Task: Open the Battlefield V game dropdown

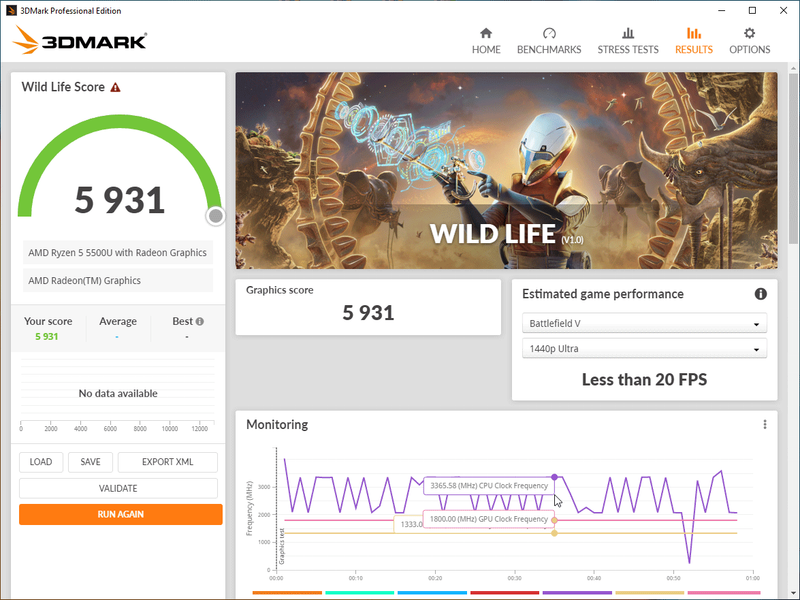Action: click(644, 323)
